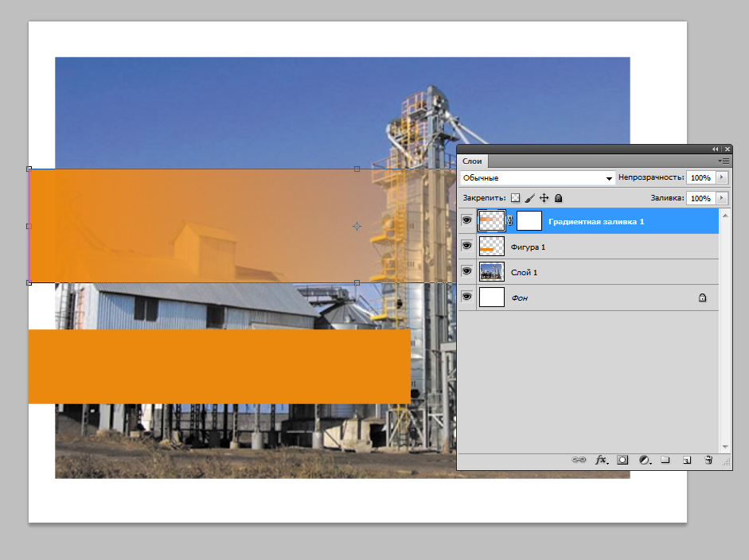Click the Непрозрачность 100% field

(701, 177)
